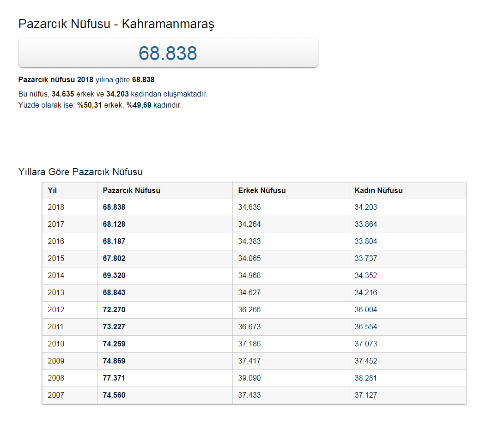
Task: Click female population 38.281
Action: click(366, 378)
